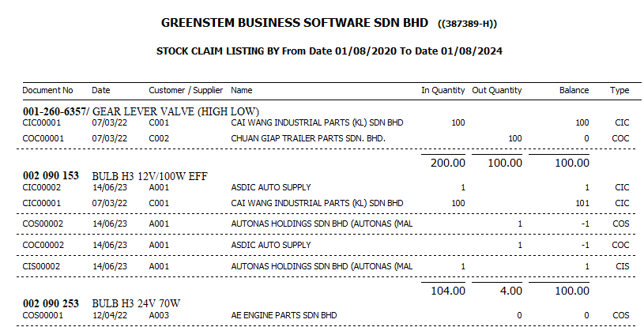Click the '4.00' Out Quantity subtotal
Screen dimensions: 644x327
[511, 291]
